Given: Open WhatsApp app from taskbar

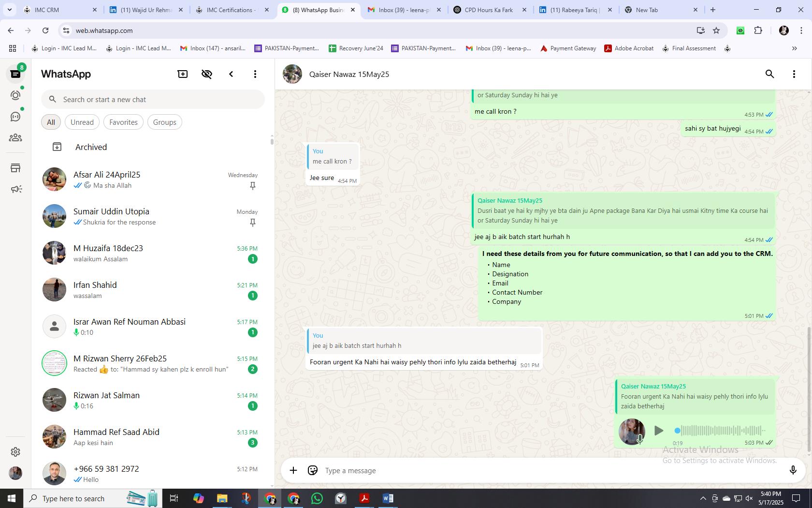Looking at the screenshot, I should tap(317, 498).
